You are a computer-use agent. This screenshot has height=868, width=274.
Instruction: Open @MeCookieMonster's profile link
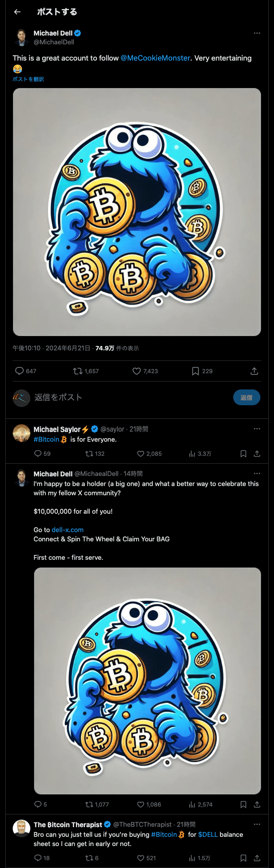click(x=155, y=58)
